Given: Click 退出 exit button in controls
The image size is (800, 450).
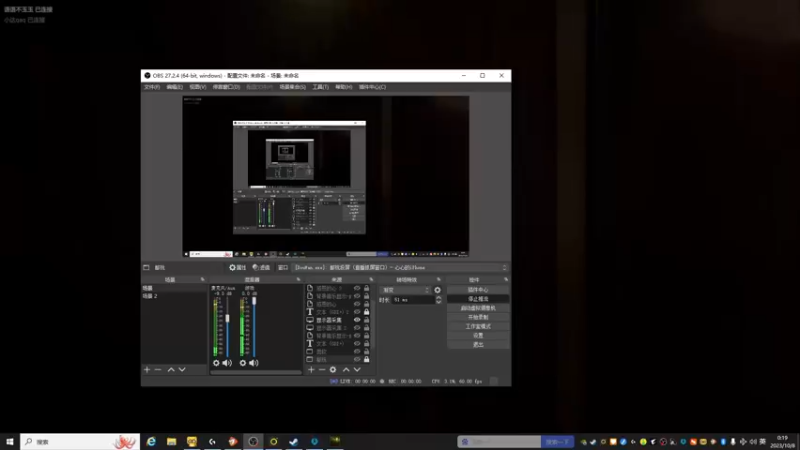Looking at the screenshot, I should [x=478, y=345].
